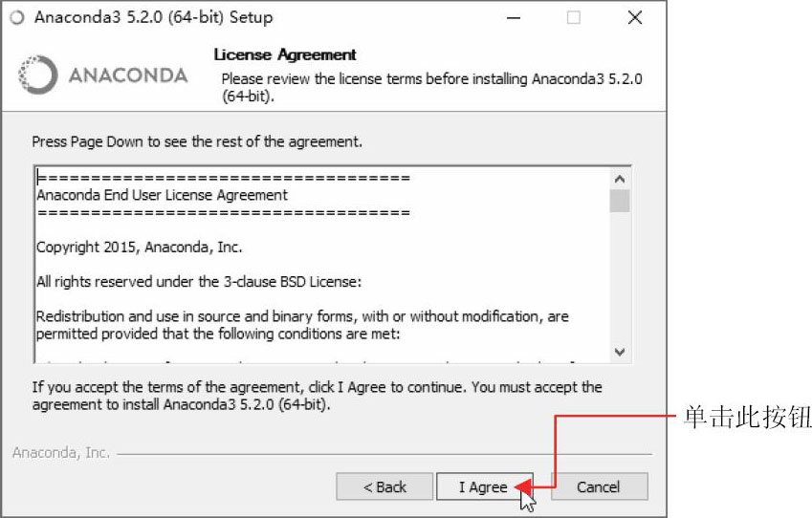Place cursor on the Copyright 2015 line
This screenshot has width=812, height=518.
tap(140, 247)
